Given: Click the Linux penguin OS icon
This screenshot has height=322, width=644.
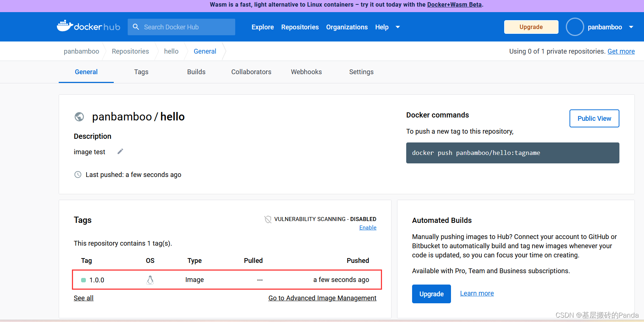Looking at the screenshot, I should (x=150, y=280).
